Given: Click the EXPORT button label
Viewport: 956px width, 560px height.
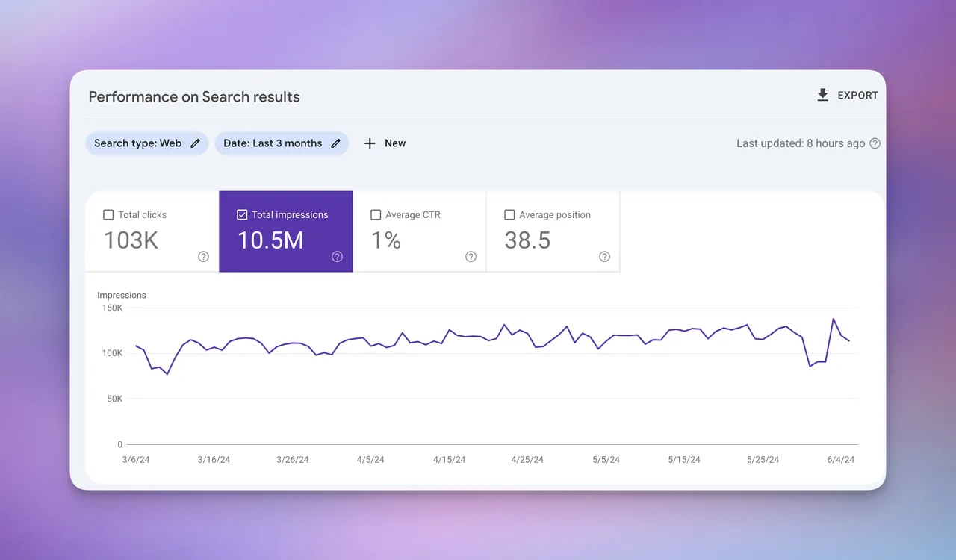Looking at the screenshot, I should (x=857, y=96).
